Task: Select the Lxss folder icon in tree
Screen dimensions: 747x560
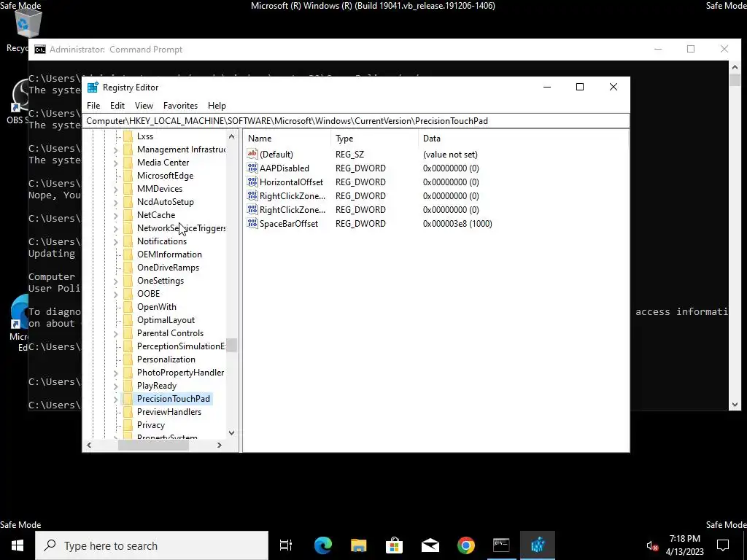Action: pyautogui.click(x=128, y=136)
